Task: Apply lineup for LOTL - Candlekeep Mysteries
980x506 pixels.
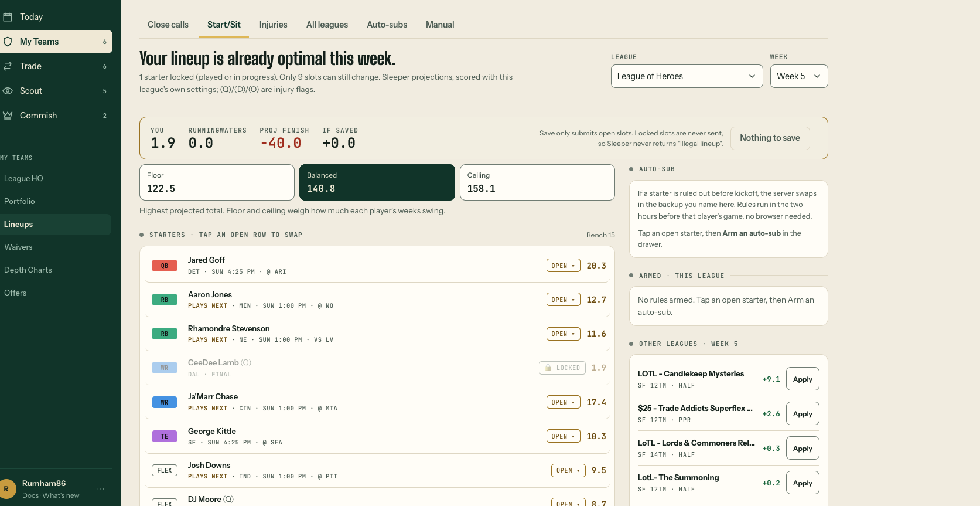Action: 803,379
